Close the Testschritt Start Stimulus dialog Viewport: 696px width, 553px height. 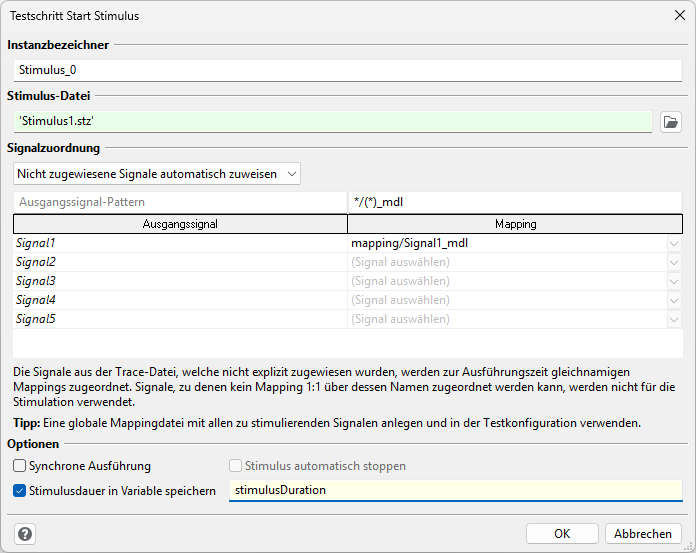click(680, 16)
